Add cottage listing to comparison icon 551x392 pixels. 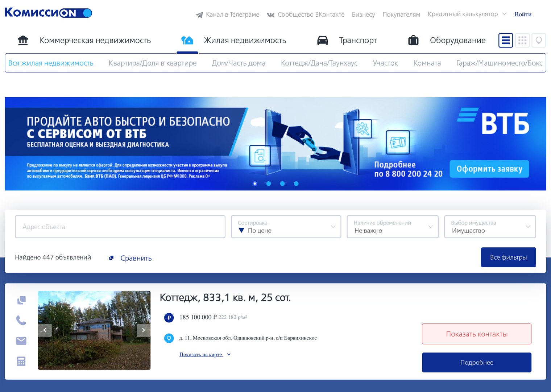[x=21, y=300]
